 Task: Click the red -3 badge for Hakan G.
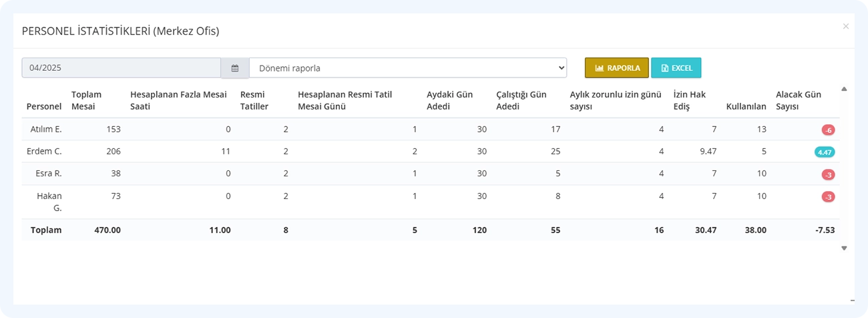tap(828, 196)
